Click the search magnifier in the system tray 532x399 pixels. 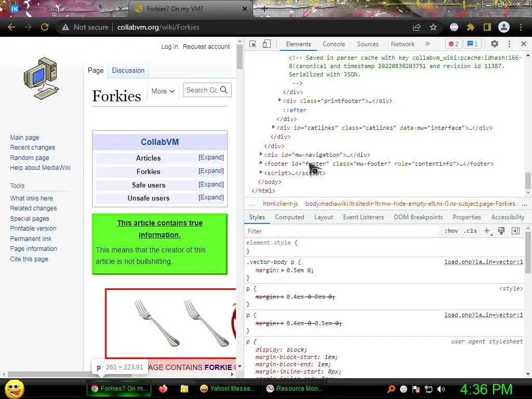pyautogui.click(x=391, y=389)
